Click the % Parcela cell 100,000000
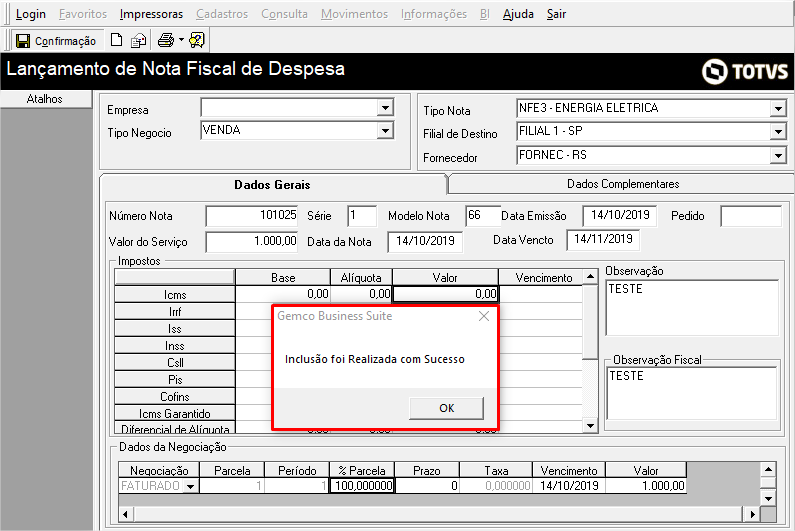Viewport: 795px width, 531px height. 363,486
